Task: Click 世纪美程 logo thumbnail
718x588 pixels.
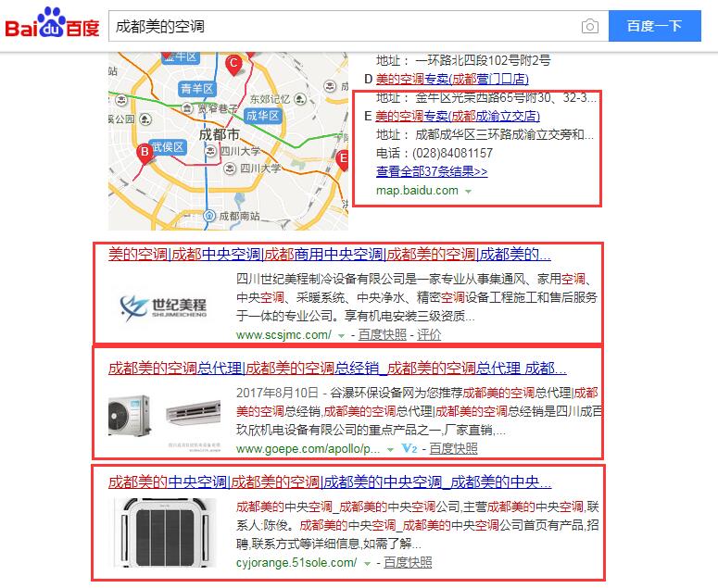Action: (x=163, y=307)
